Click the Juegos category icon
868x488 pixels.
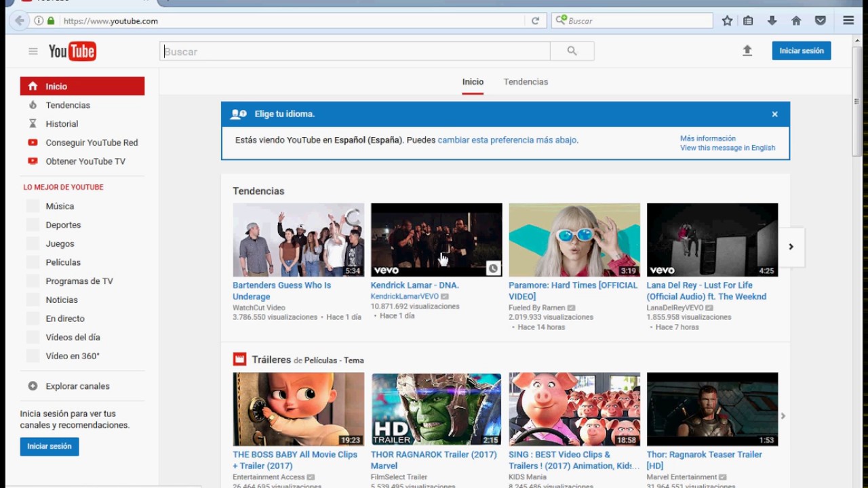click(33, 243)
